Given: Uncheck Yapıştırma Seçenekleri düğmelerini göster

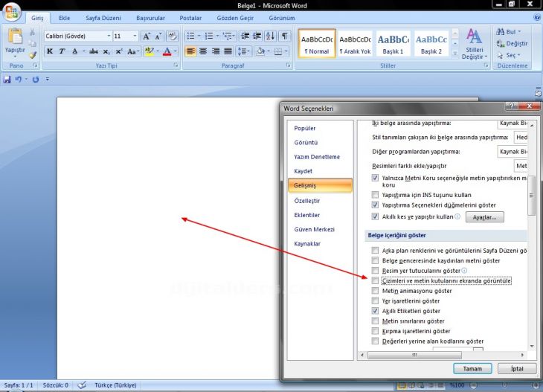Looking at the screenshot, I should point(375,205).
